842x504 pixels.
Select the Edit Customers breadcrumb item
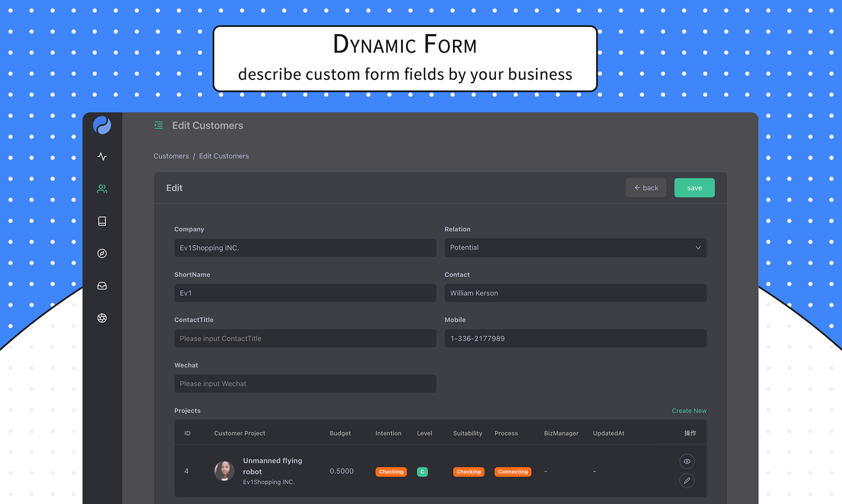click(x=224, y=156)
